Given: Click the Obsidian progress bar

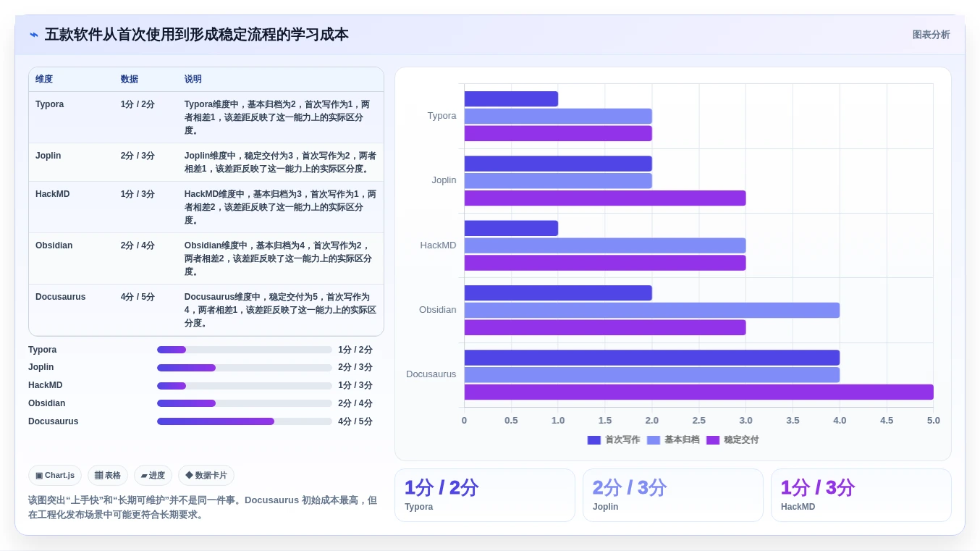Looking at the screenshot, I should [x=245, y=403].
